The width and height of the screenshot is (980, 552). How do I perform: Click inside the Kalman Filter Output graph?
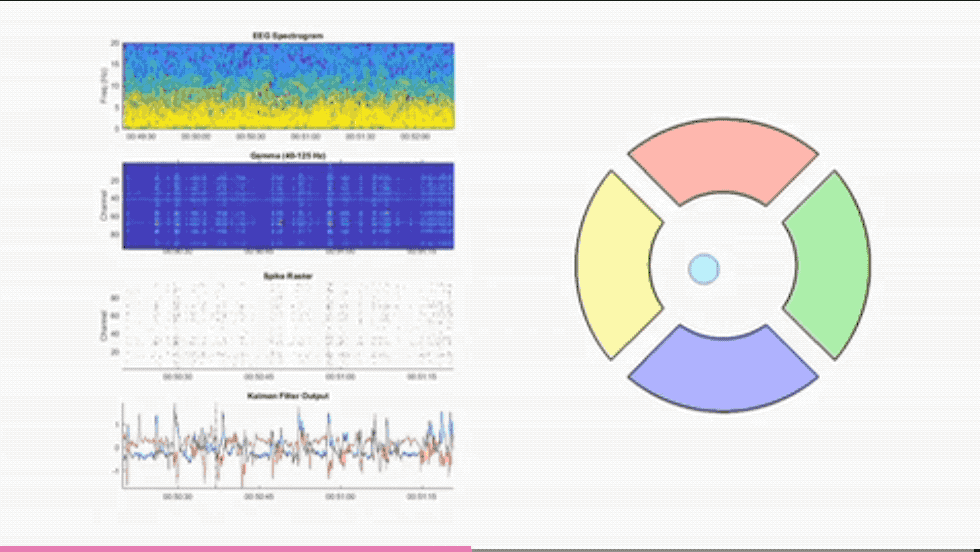click(x=288, y=446)
